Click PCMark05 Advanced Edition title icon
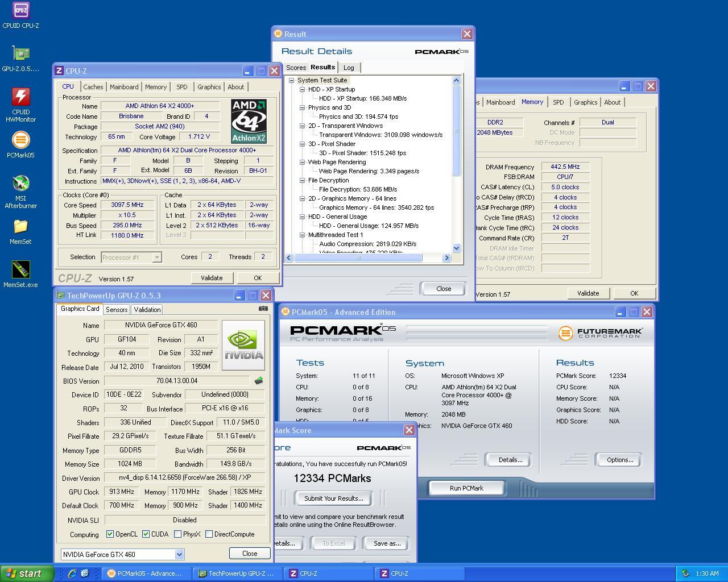 coord(286,311)
